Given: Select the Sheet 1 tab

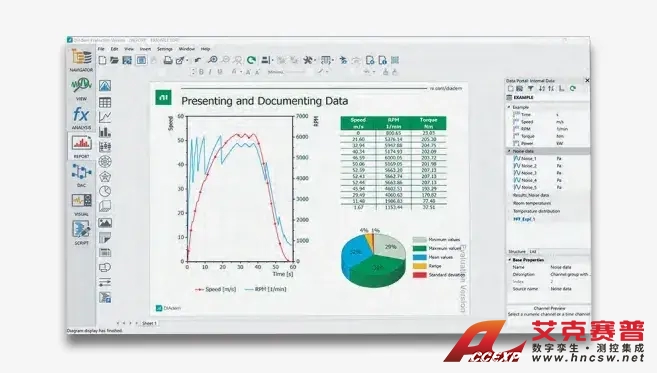Looking at the screenshot, I should (x=149, y=323).
